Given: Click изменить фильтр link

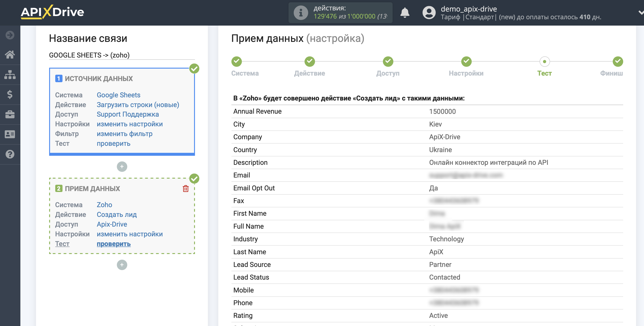Looking at the screenshot, I should (125, 134).
